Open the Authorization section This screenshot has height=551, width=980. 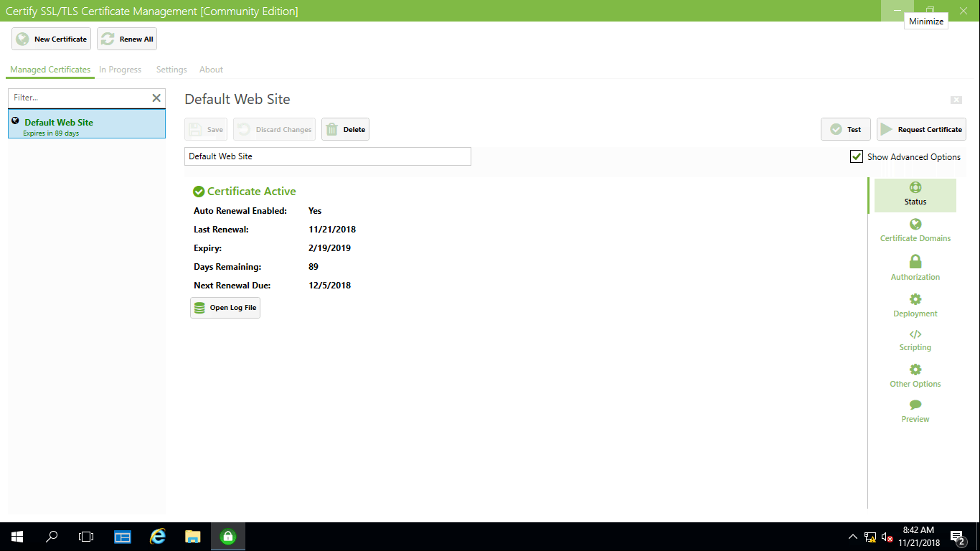pyautogui.click(x=915, y=268)
